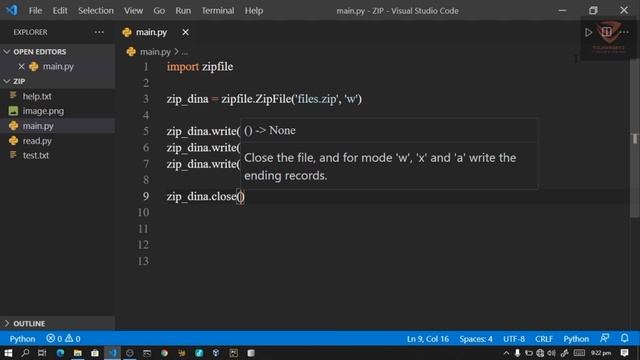Open the volume control in system tray
This screenshot has width=640, height=360.
click(x=551, y=353)
